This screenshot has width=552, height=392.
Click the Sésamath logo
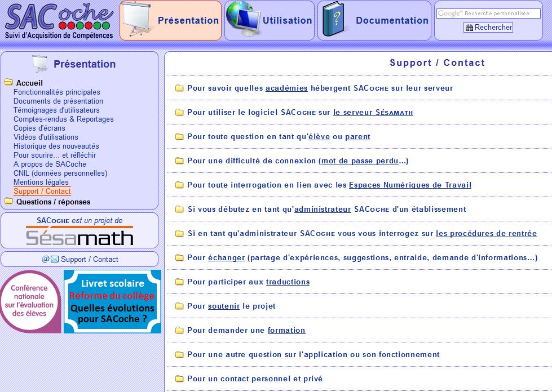tap(80, 236)
